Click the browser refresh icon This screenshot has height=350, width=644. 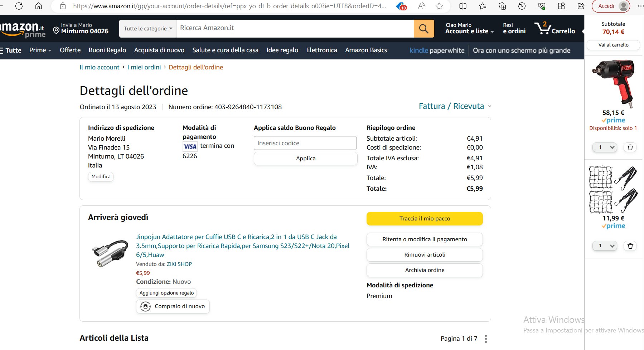click(19, 6)
